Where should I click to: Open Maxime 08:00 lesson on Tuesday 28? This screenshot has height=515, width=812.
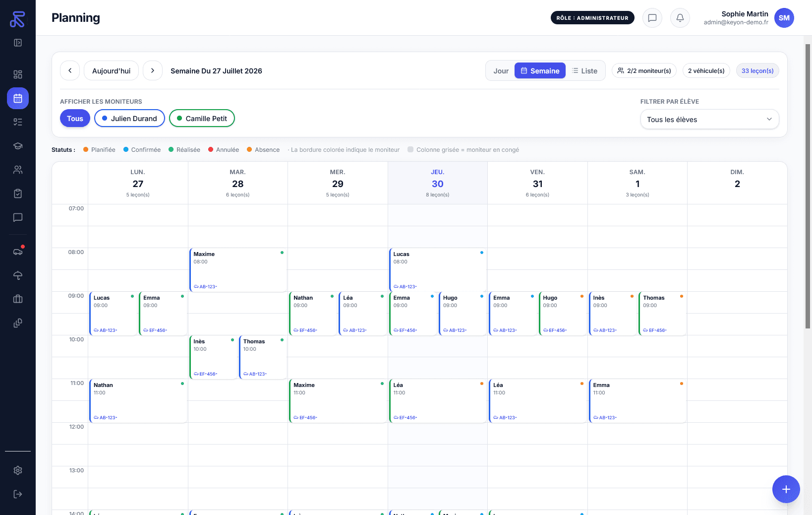point(238,270)
